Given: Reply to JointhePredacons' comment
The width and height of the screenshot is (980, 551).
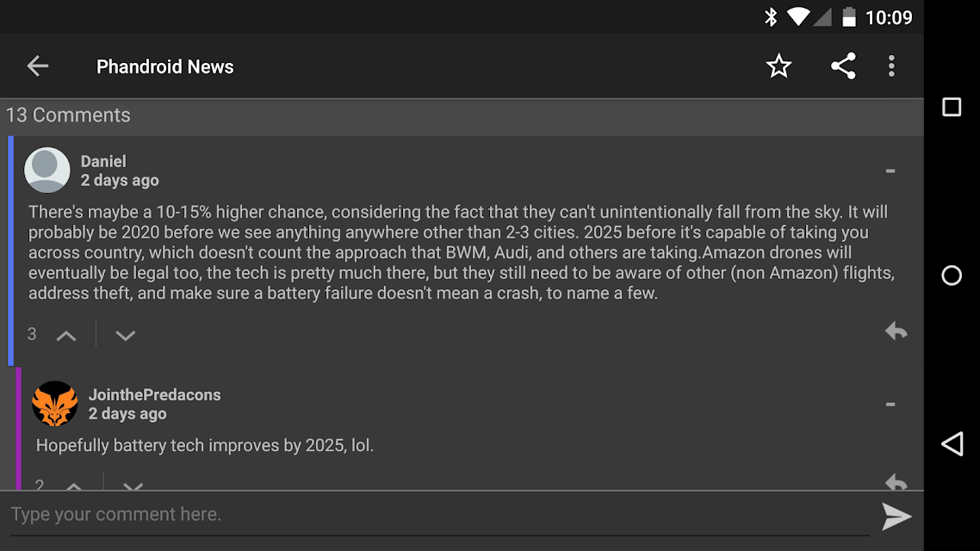Looking at the screenshot, I should click(896, 481).
